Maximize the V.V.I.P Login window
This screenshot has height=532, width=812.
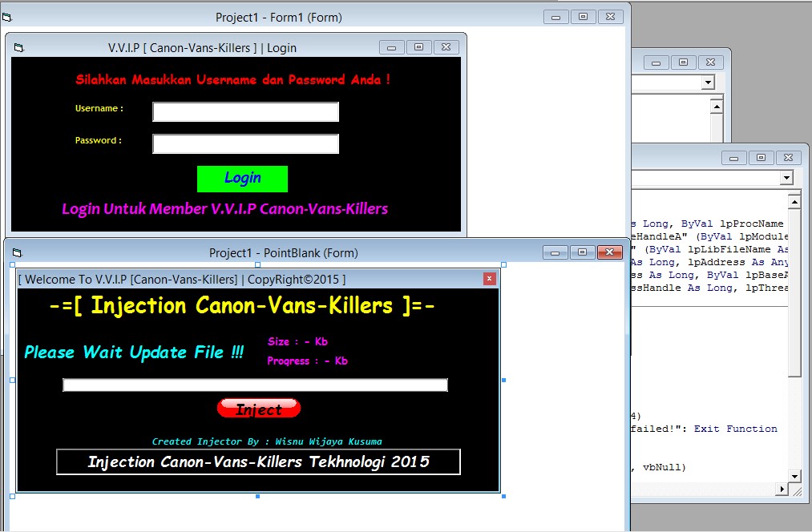click(x=419, y=47)
